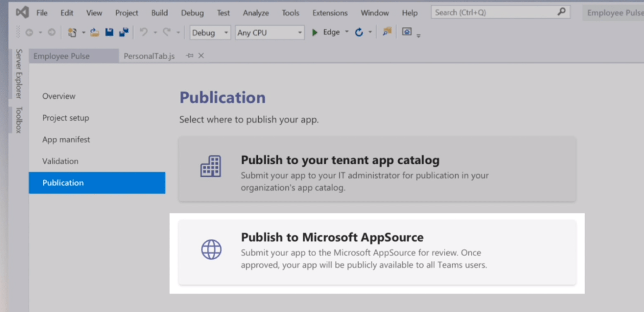Open the Edge browser target dropdown arrow
This screenshot has width=644, height=312.
pos(347,33)
